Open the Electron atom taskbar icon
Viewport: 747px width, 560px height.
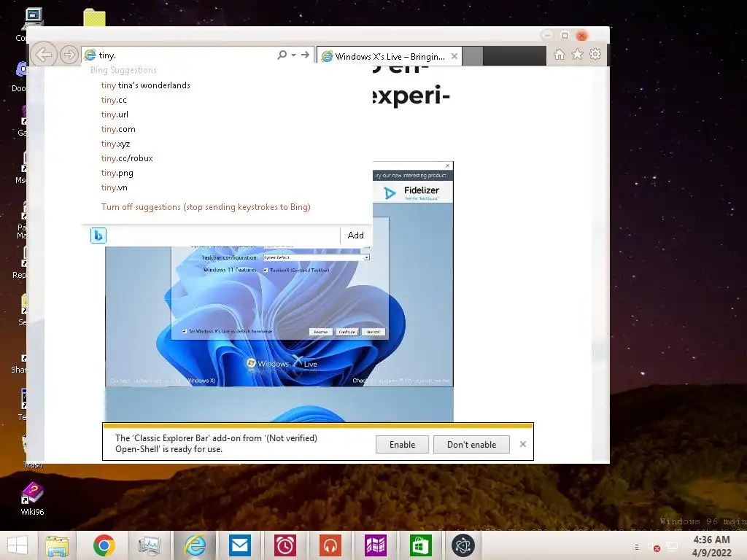(463, 545)
